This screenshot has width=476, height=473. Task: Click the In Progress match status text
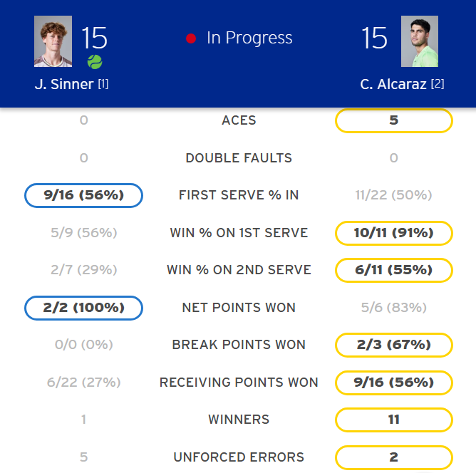(x=249, y=38)
